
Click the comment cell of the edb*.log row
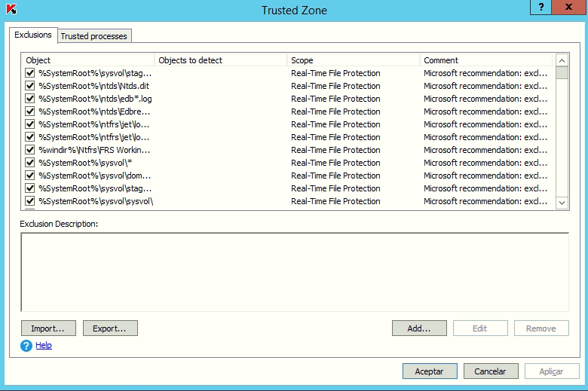coord(485,99)
